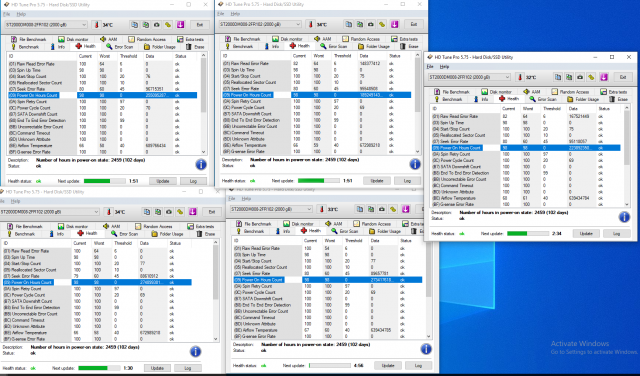The height and width of the screenshot is (376, 640).
Task: Click the progress bar next to 4:56 timer
Action: point(329,365)
